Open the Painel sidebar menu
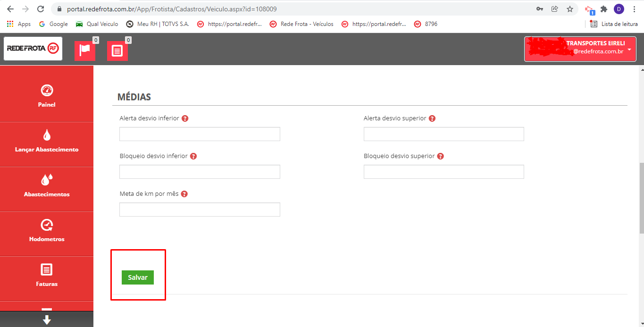 [47, 96]
